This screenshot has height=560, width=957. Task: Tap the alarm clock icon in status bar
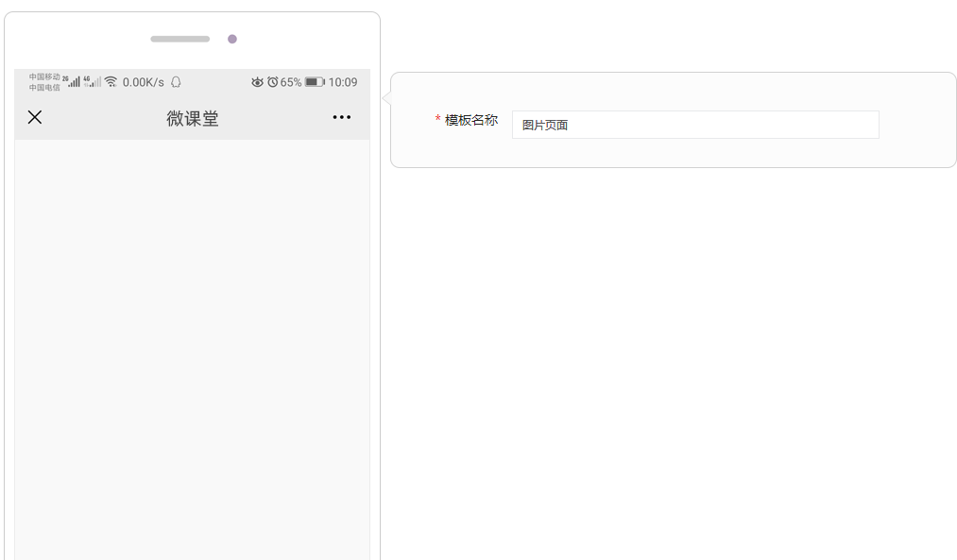(273, 82)
